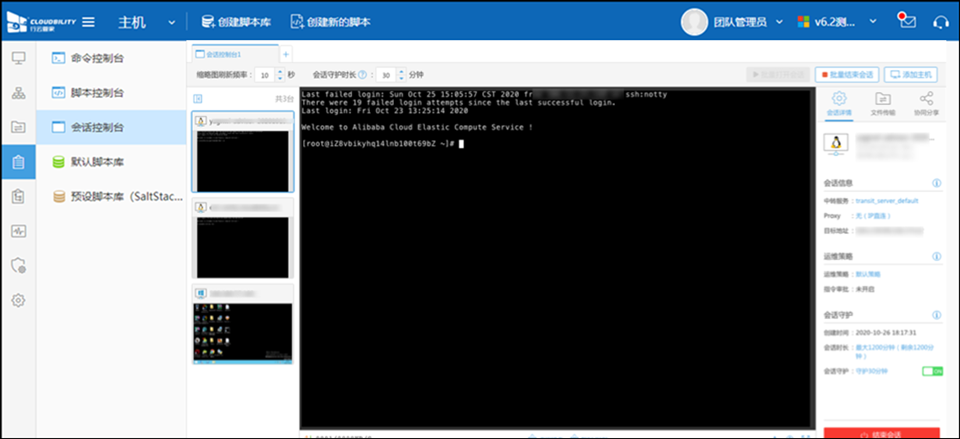Click the transit_server_default link
The height and width of the screenshot is (439, 960).
point(886,201)
